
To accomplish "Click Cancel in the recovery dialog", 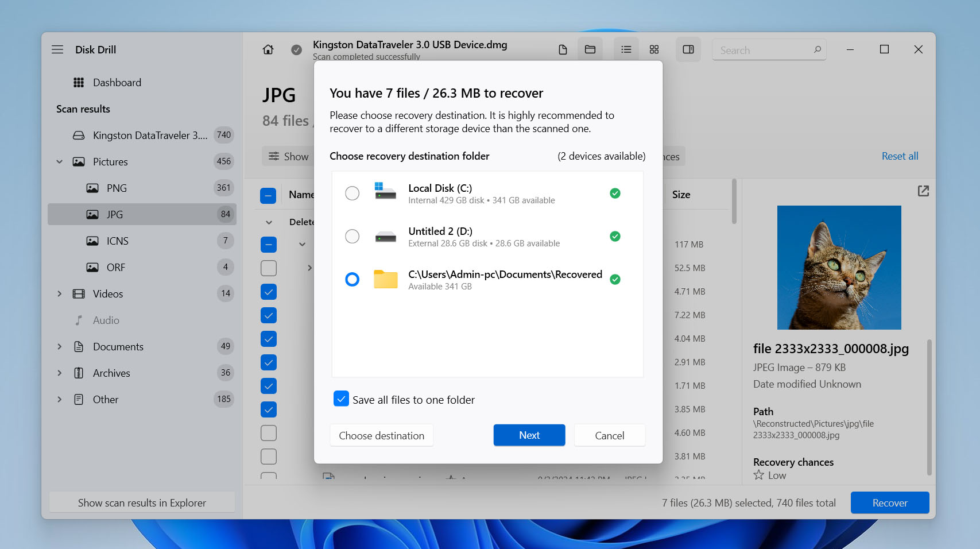I will (610, 435).
